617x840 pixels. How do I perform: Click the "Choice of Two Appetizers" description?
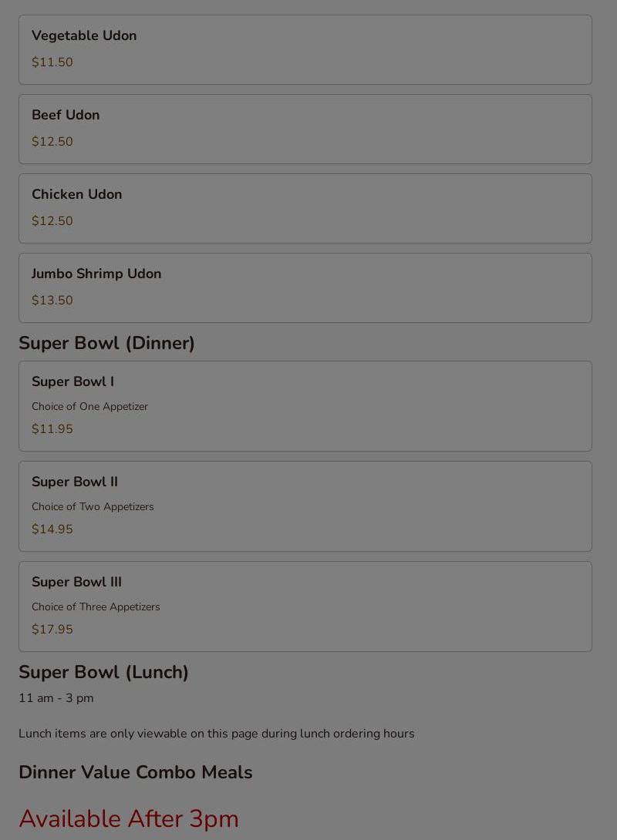(x=93, y=507)
